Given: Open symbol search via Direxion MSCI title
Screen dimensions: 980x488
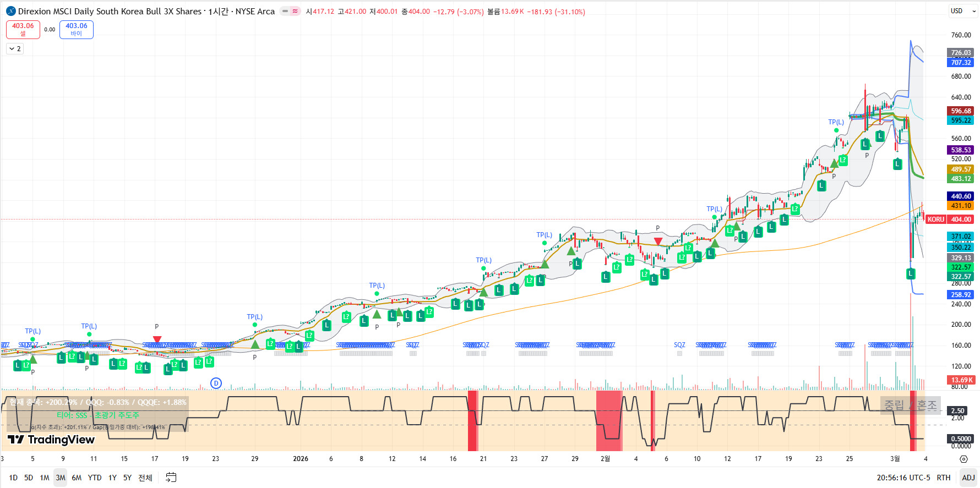Looking at the screenshot, I should click(x=110, y=11).
